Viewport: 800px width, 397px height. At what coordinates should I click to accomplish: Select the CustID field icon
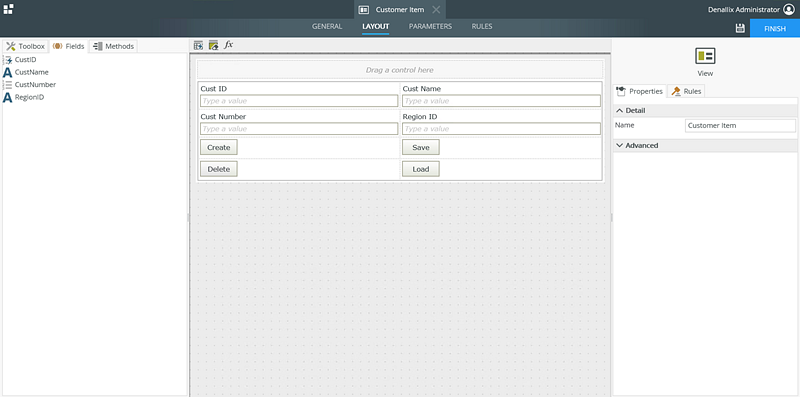pyautogui.click(x=8, y=60)
